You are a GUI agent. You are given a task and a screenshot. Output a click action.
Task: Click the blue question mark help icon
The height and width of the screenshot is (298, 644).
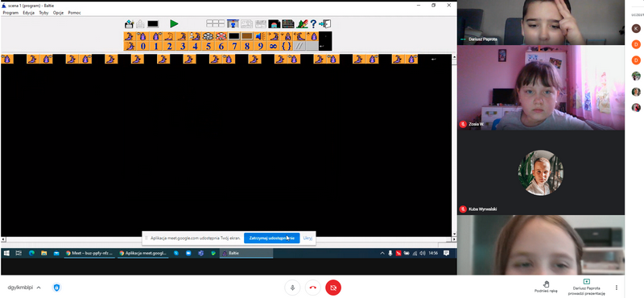point(313,24)
